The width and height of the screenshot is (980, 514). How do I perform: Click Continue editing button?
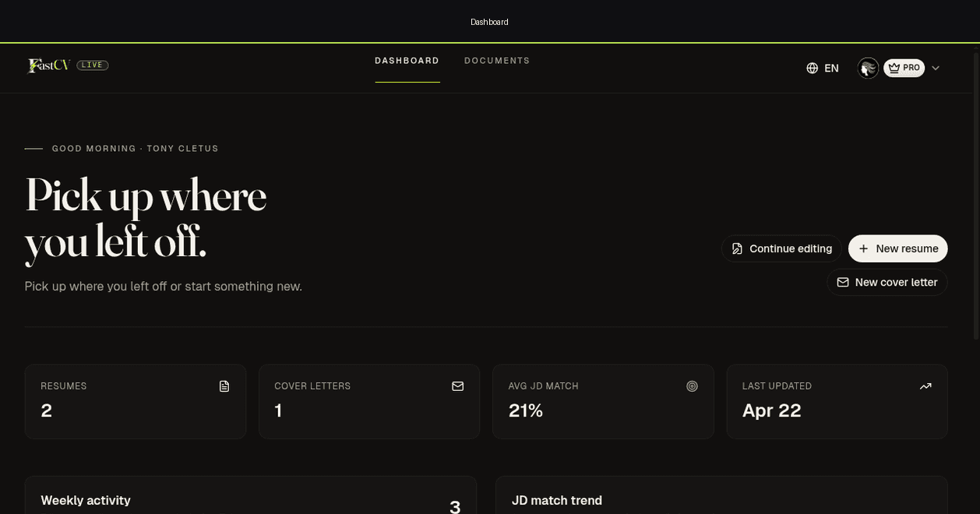point(781,248)
